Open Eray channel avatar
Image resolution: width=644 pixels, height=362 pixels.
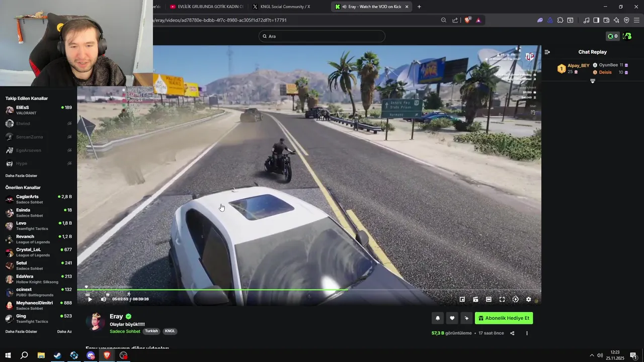click(x=96, y=322)
